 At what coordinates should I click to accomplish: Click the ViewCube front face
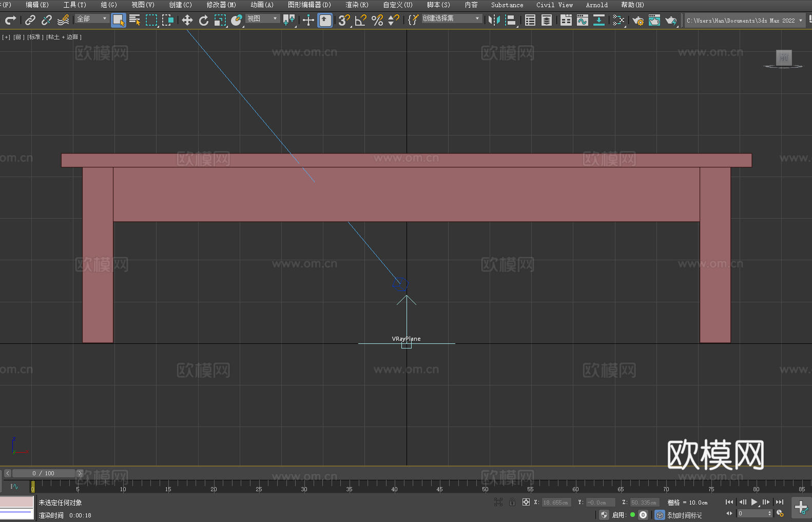point(784,57)
